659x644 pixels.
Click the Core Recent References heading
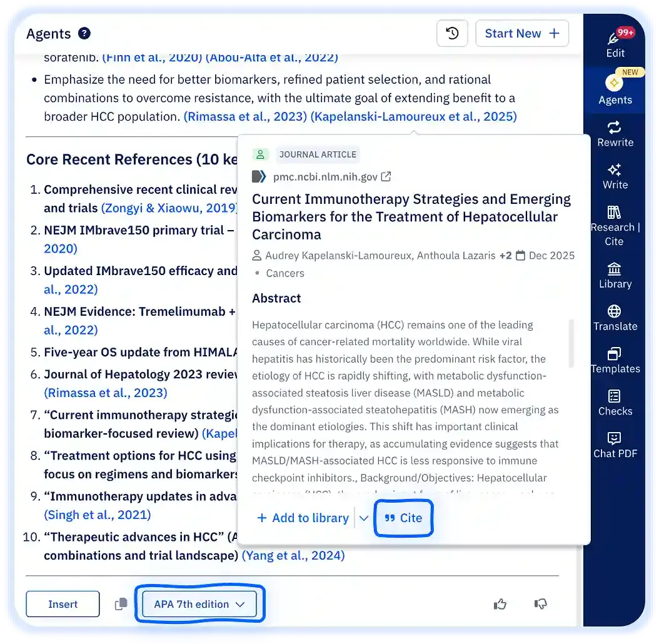(132, 159)
